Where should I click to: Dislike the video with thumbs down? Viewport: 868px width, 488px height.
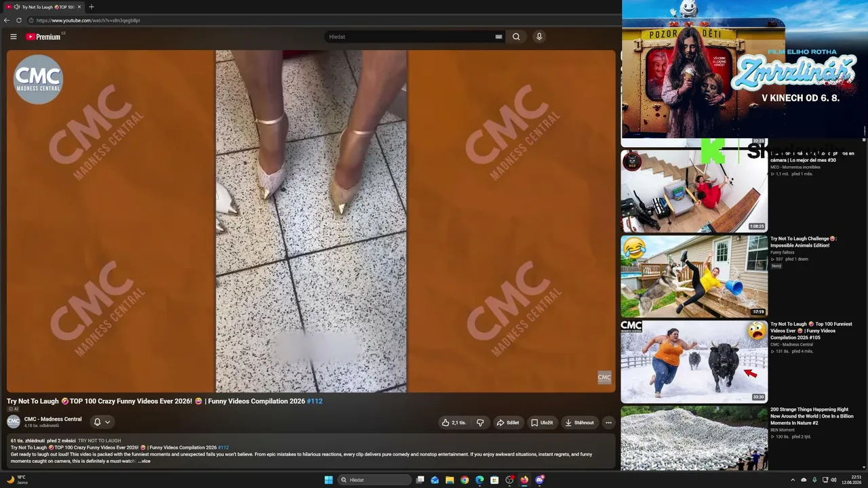(x=480, y=422)
